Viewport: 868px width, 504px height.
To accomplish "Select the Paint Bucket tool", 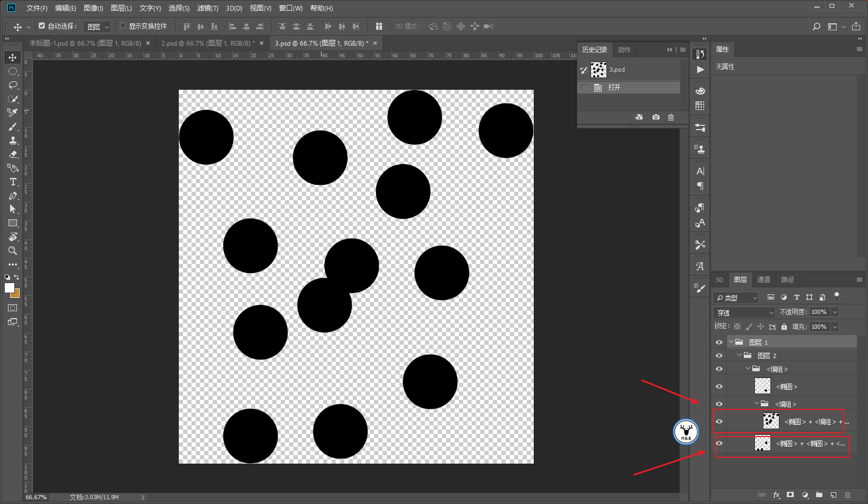I will [x=13, y=168].
